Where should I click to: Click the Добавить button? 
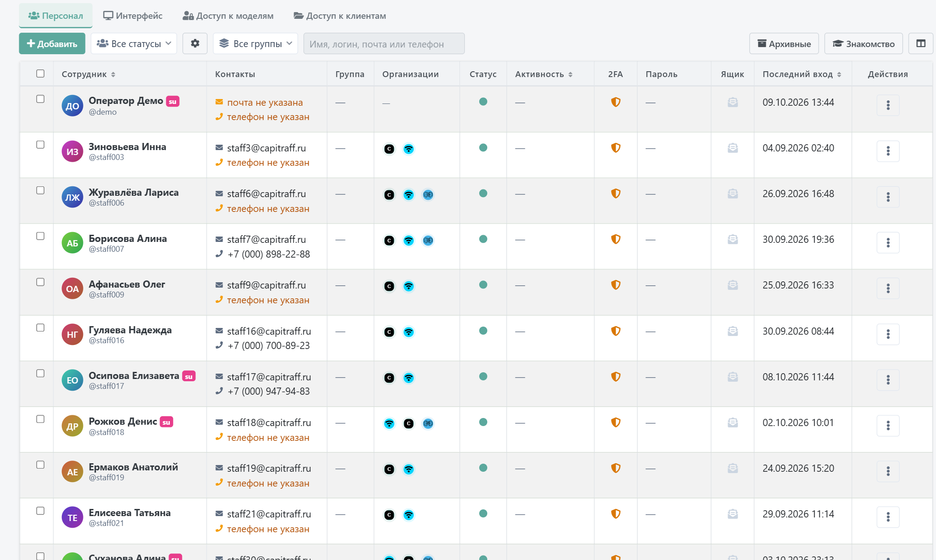coord(52,43)
